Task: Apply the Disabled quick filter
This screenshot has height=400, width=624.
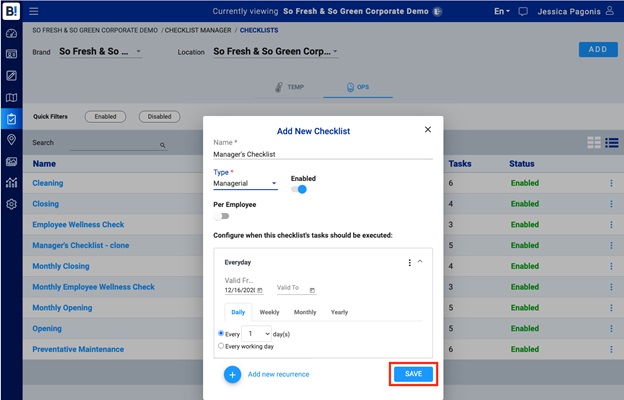Action: pyautogui.click(x=159, y=117)
